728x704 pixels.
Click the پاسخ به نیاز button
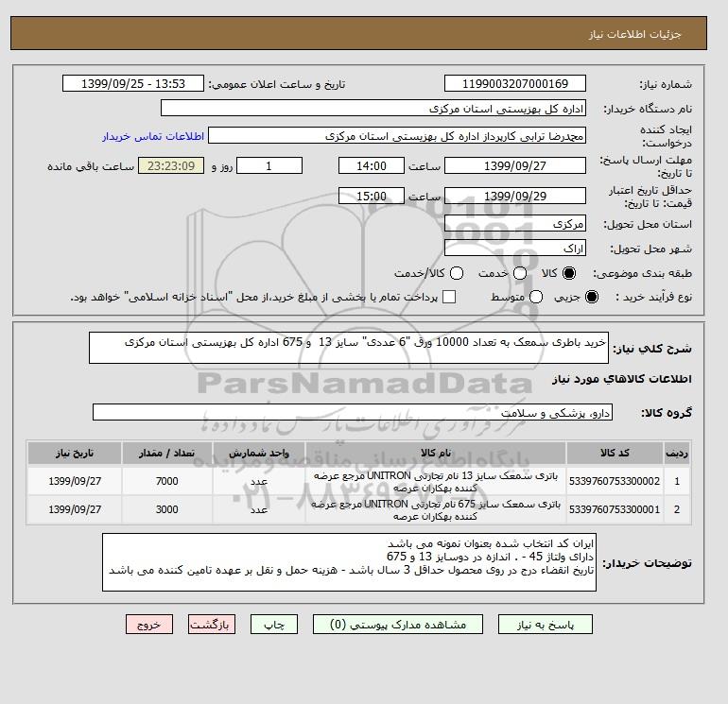pos(546,625)
